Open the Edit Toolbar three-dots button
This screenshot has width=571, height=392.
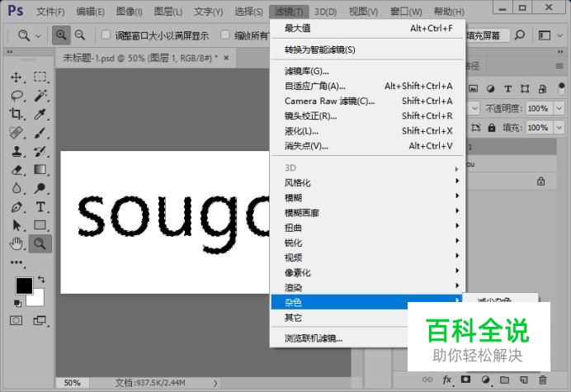point(17,262)
